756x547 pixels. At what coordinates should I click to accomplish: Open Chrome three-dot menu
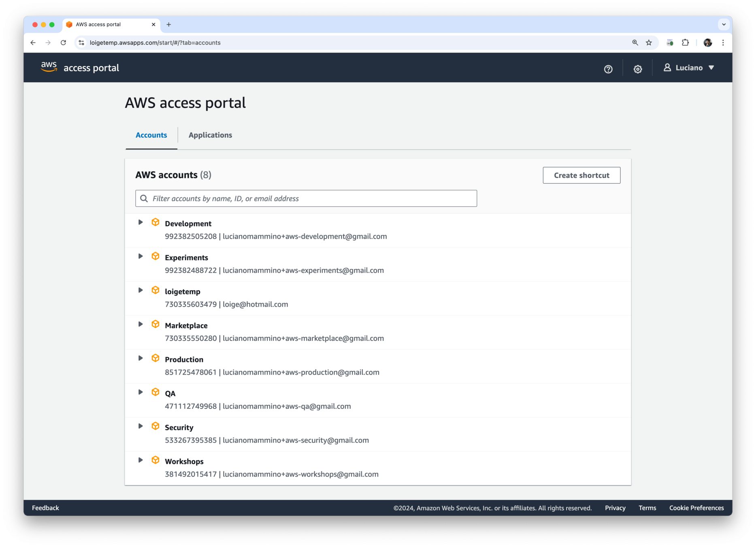click(723, 43)
